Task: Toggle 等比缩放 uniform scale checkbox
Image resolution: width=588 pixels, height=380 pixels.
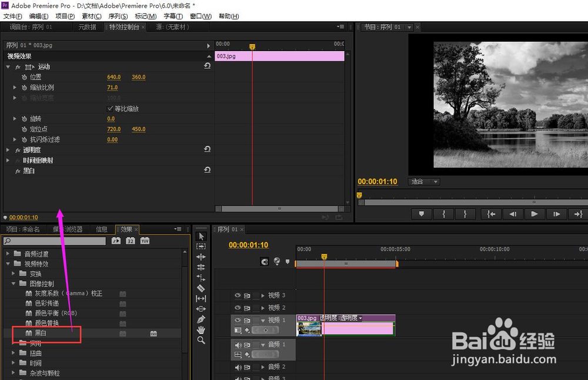Action: (110, 109)
